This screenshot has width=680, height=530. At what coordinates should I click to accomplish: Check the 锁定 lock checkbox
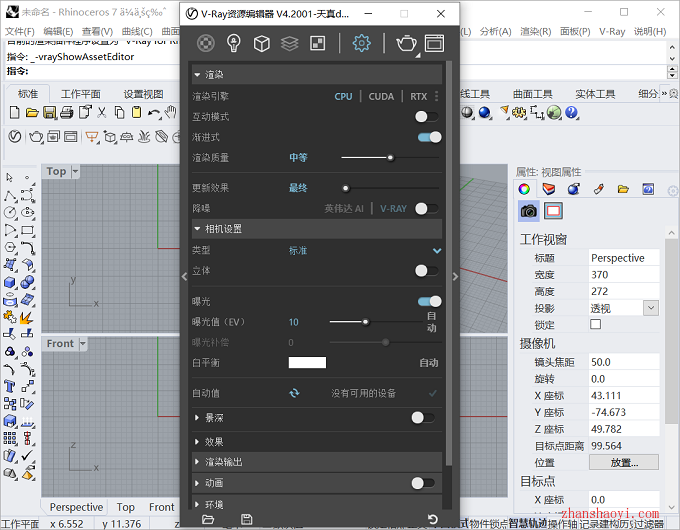pos(595,324)
